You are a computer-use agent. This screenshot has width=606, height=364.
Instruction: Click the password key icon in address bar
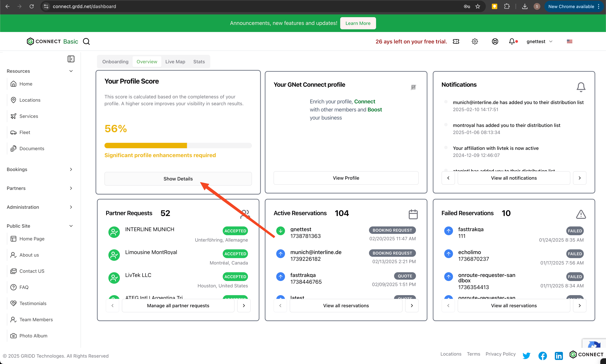point(467,6)
